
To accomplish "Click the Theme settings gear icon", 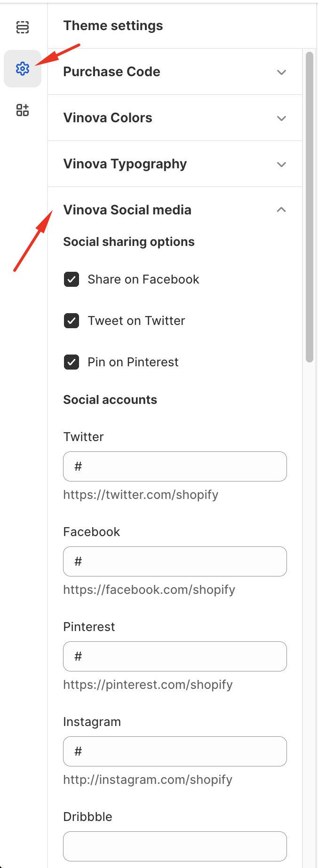I will tap(23, 69).
